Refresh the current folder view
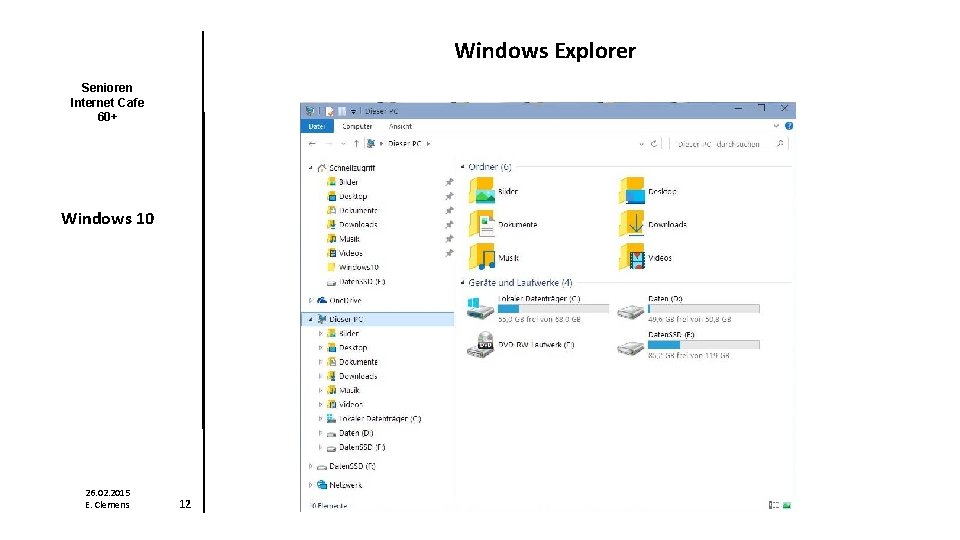 654,144
